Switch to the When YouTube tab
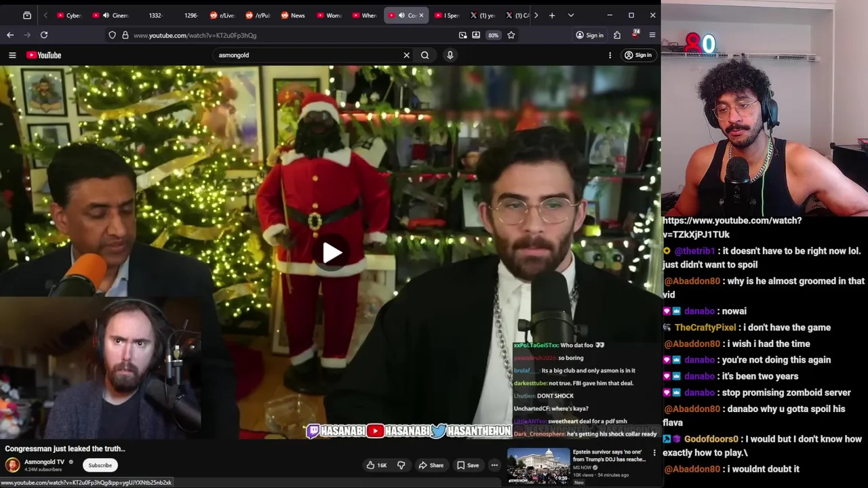The width and height of the screenshot is (868, 488). point(364,15)
